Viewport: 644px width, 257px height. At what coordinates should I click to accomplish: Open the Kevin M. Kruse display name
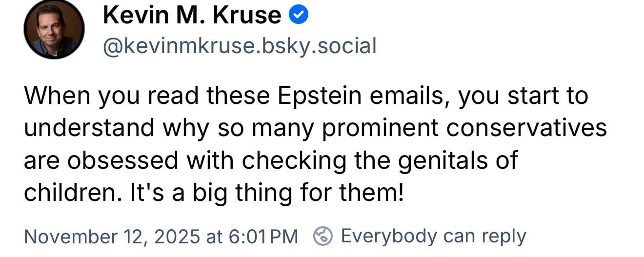click(192, 16)
